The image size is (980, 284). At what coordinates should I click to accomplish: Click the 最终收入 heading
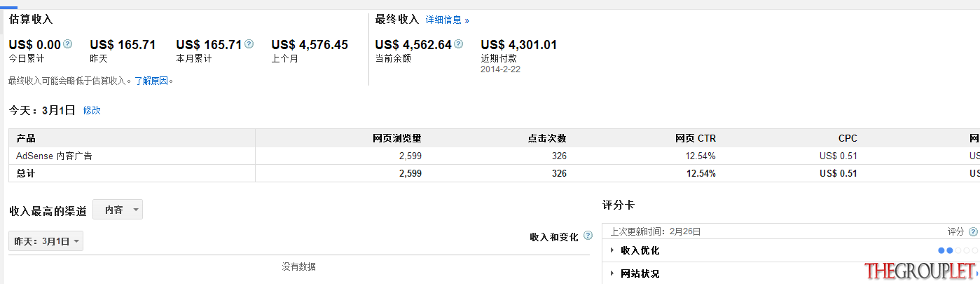(396, 20)
